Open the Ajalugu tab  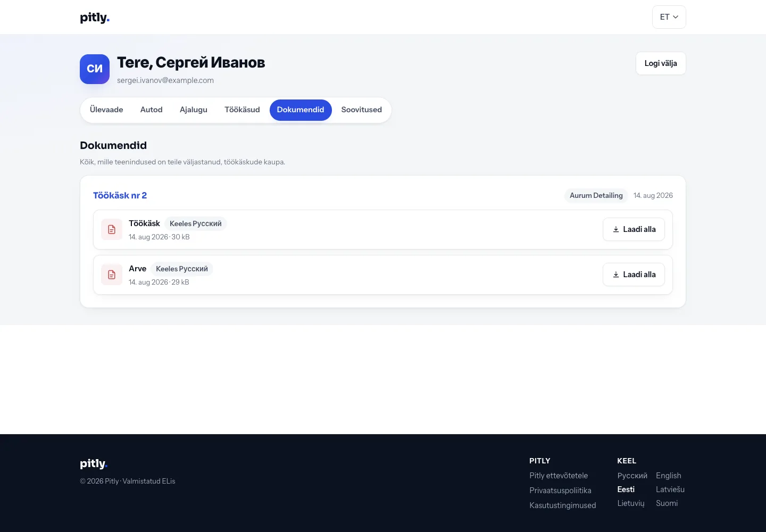[x=194, y=110]
